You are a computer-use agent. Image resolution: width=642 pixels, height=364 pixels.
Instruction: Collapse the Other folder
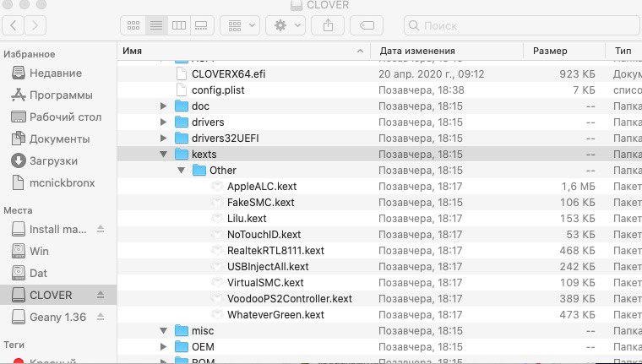(x=182, y=171)
